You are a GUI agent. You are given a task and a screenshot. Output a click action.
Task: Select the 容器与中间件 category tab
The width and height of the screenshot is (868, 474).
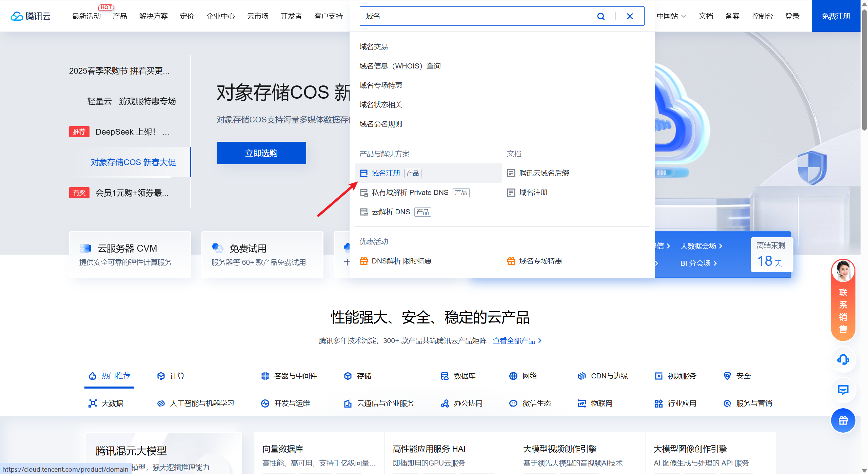pyautogui.click(x=289, y=376)
